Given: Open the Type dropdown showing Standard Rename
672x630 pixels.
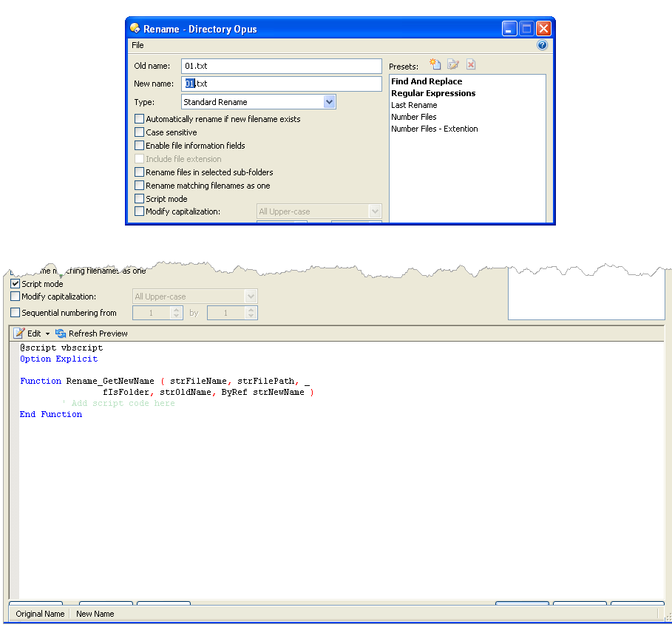Looking at the screenshot, I should [x=259, y=102].
